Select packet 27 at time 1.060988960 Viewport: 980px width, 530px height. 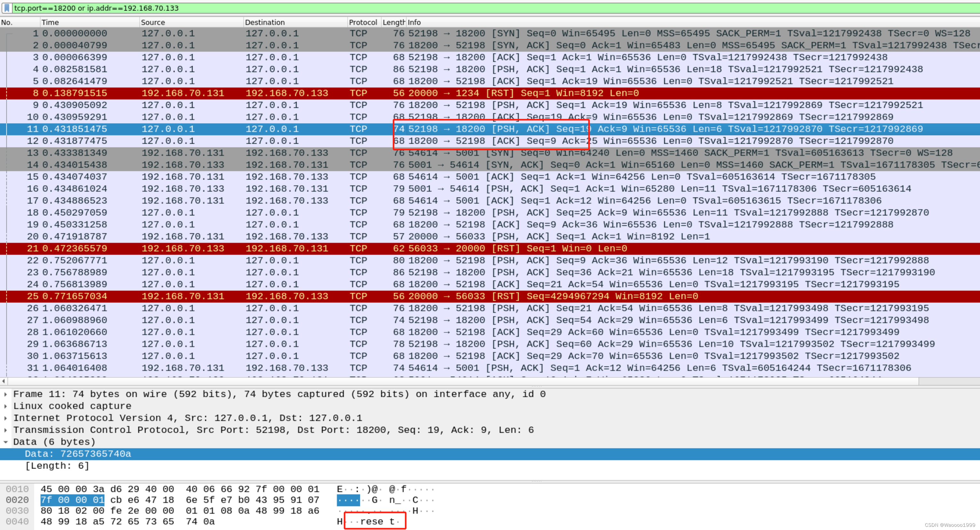[490, 320]
